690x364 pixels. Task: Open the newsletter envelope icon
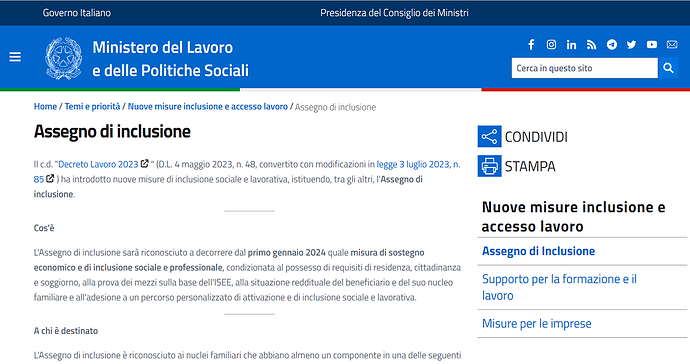tap(672, 44)
